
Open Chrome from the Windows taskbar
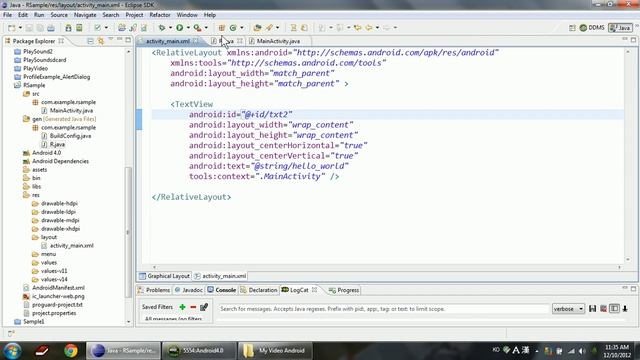click(71, 351)
